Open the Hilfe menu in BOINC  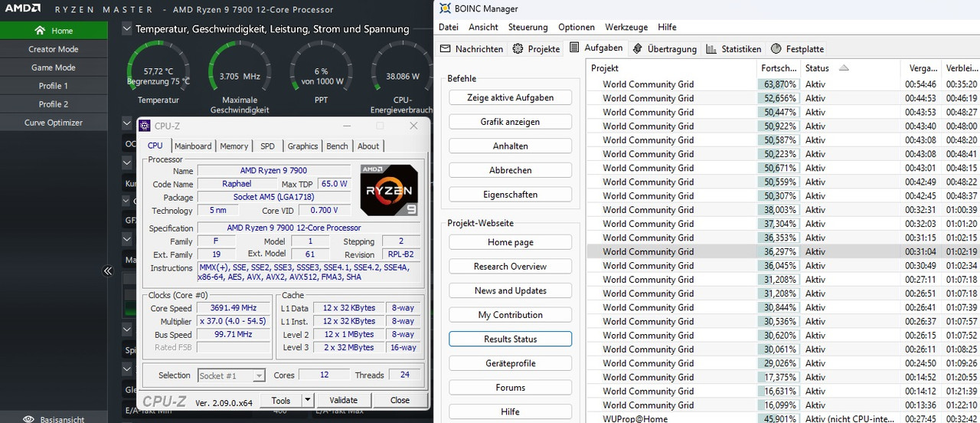point(667,27)
